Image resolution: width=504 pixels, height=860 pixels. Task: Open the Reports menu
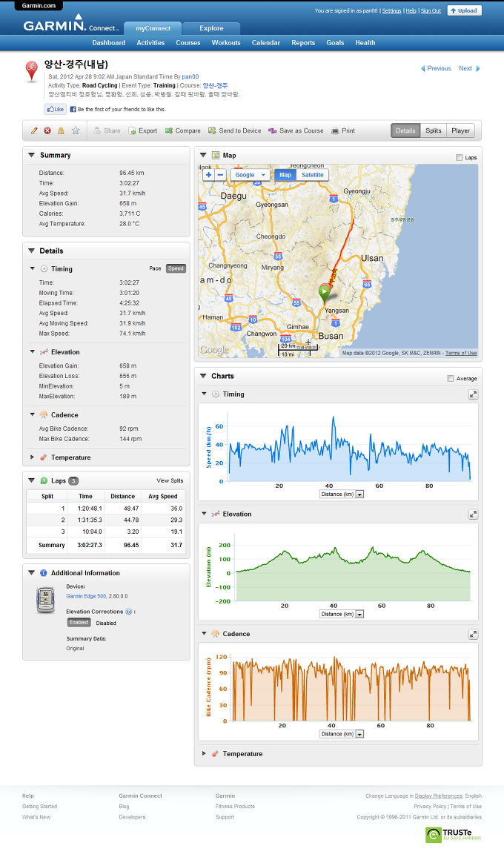point(303,43)
